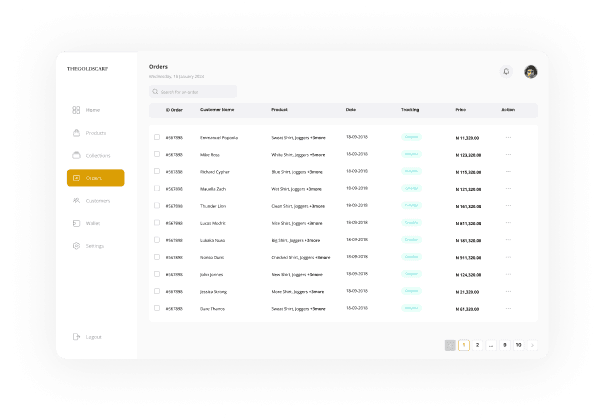Expand the three-dot menu for Richard Cypher
Image resolution: width=604 pixels, height=418 pixels.
click(508, 171)
